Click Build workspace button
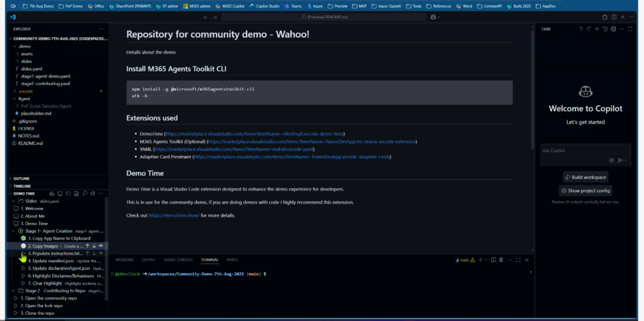The image size is (644, 321). pos(586,177)
